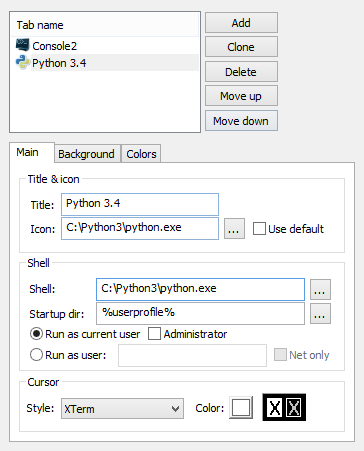The height and width of the screenshot is (451, 364).
Task: Click the Python 3.4 snake icon
Action: 23,62
